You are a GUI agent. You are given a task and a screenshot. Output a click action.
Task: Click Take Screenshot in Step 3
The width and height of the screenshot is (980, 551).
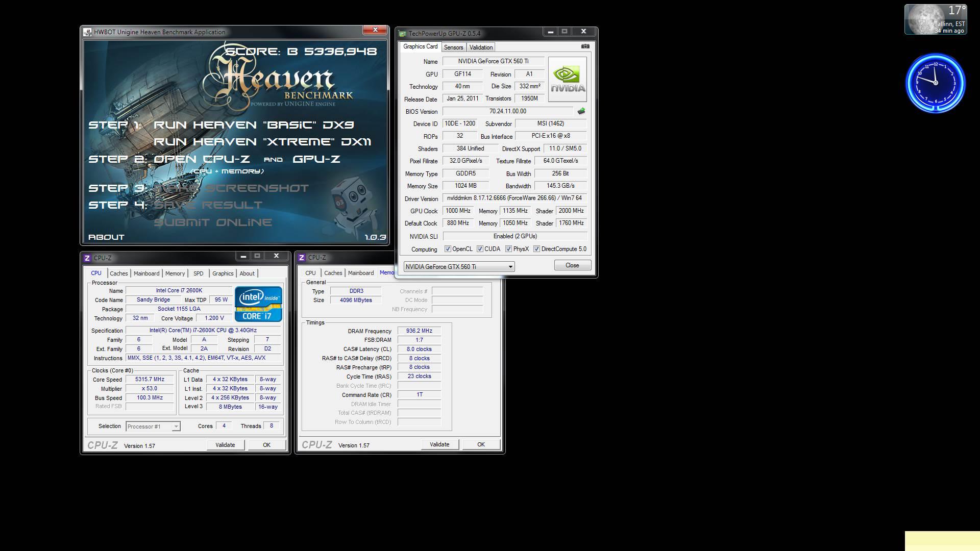click(231, 188)
